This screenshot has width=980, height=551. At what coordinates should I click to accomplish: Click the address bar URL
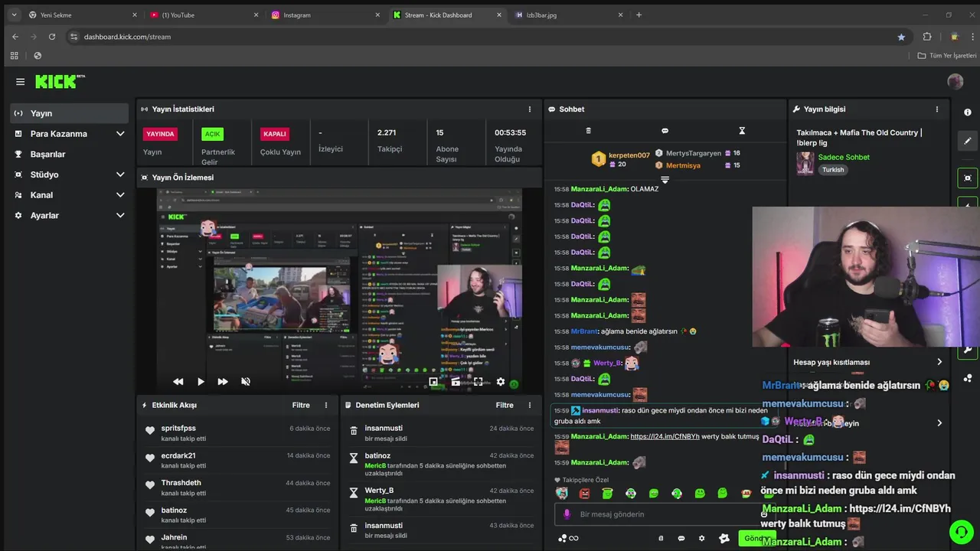pyautogui.click(x=127, y=37)
